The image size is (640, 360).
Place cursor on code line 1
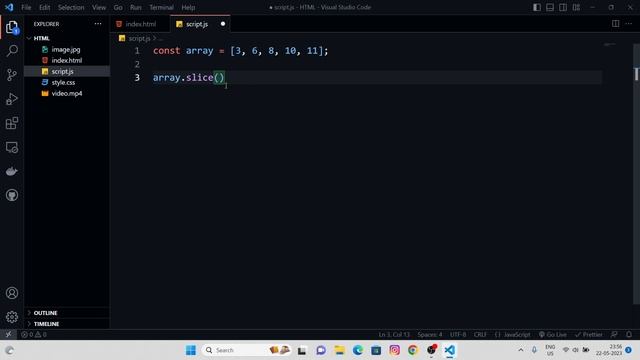point(240,51)
